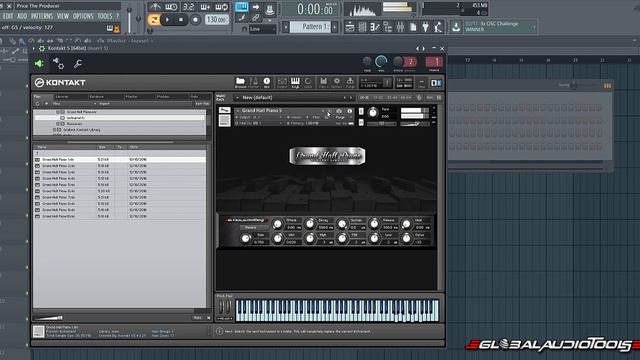Open the channel rack icon

[362, 27]
